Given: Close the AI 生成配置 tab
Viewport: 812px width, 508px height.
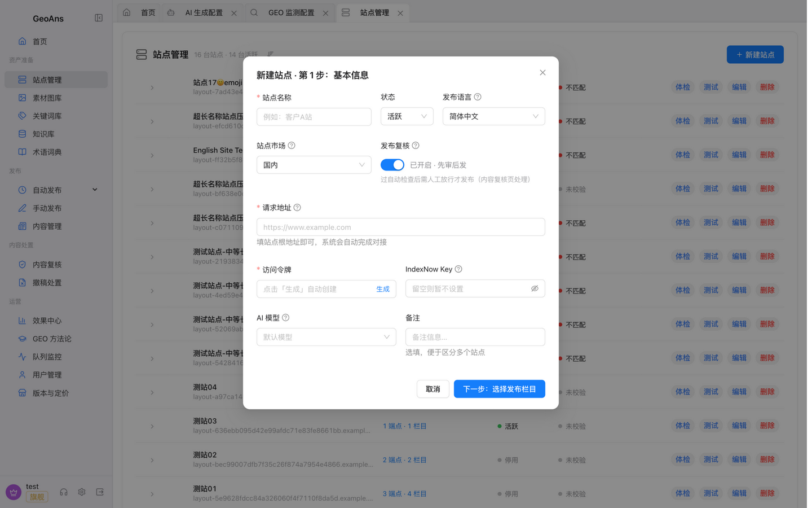Looking at the screenshot, I should pyautogui.click(x=234, y=13).
